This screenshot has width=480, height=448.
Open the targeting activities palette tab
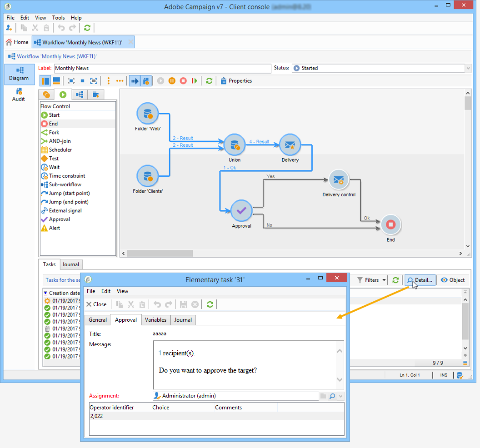(46, 95)
